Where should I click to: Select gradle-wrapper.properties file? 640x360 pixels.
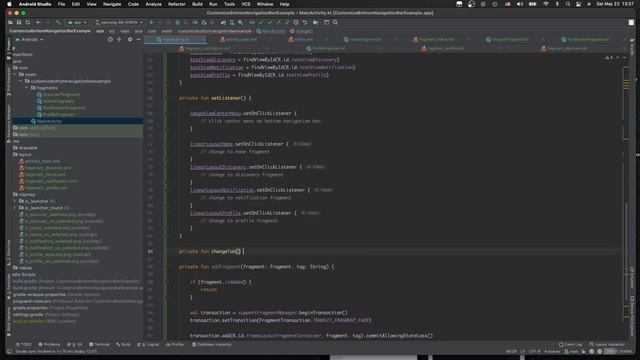click(39, 294)
